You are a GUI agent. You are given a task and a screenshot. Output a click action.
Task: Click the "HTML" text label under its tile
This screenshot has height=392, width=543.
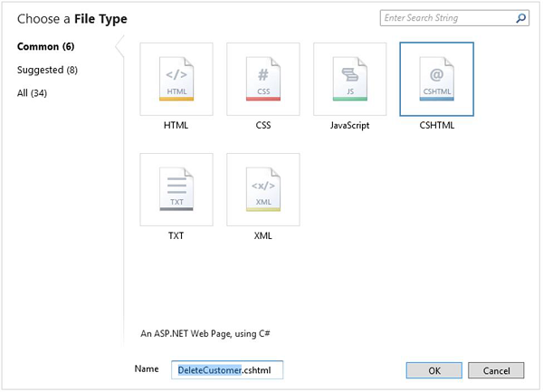[x=176, y=126]
